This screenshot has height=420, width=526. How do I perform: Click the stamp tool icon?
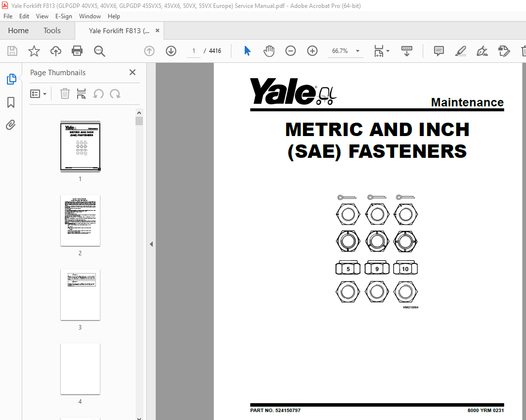(504, 51)
